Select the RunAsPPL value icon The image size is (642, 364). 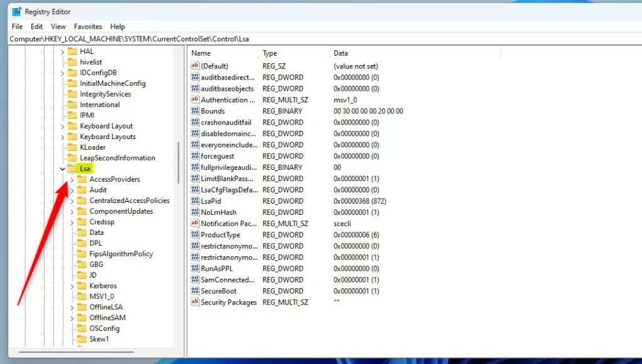pos(195,268)
